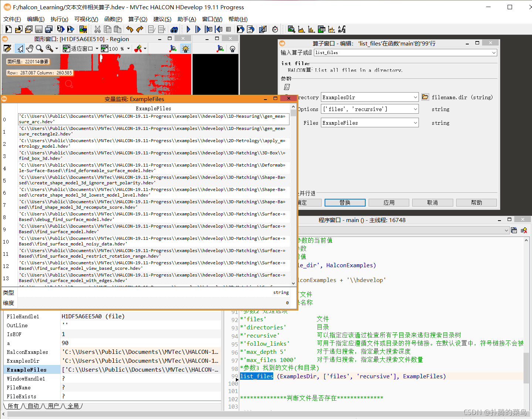Click the New Program icon
This screenshot has width=532, height=419.
(9, 29)
